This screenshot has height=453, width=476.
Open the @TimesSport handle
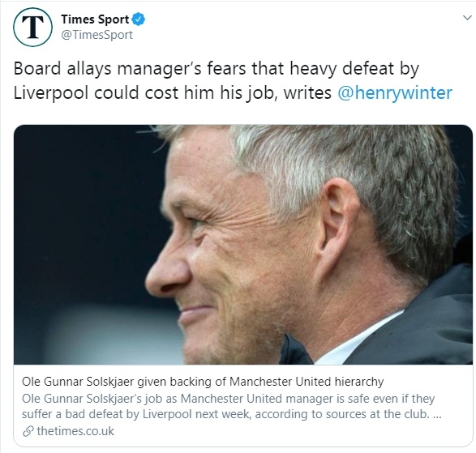click(96, 35)
